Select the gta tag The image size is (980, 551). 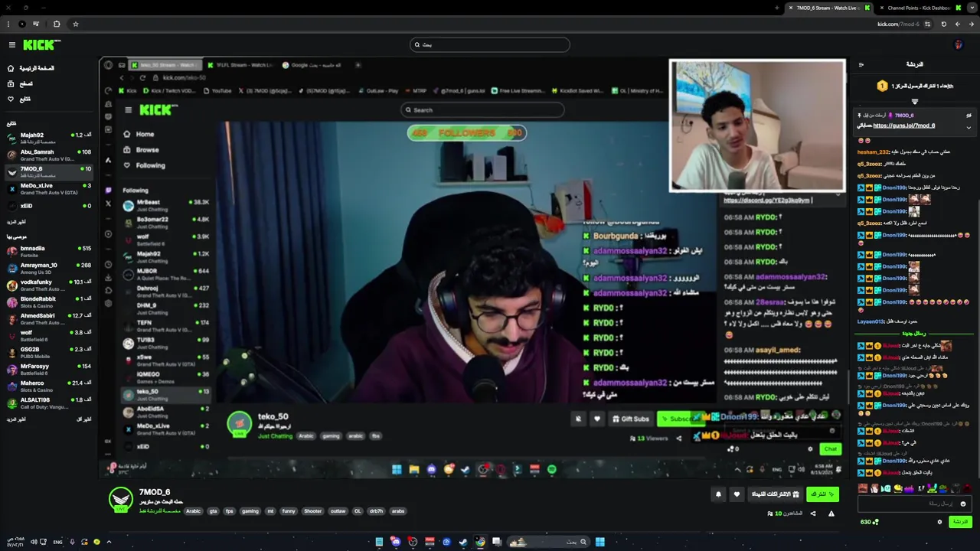213,511
